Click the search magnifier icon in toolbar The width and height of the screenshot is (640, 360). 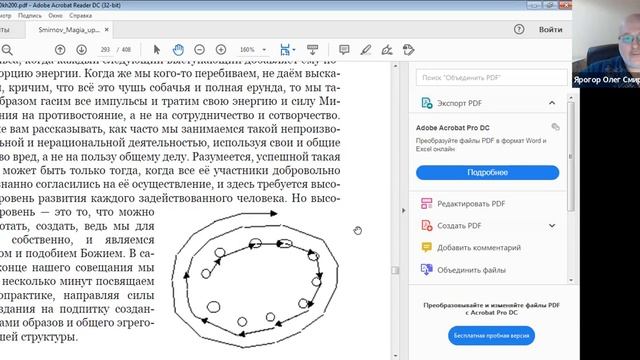(7, 50)
